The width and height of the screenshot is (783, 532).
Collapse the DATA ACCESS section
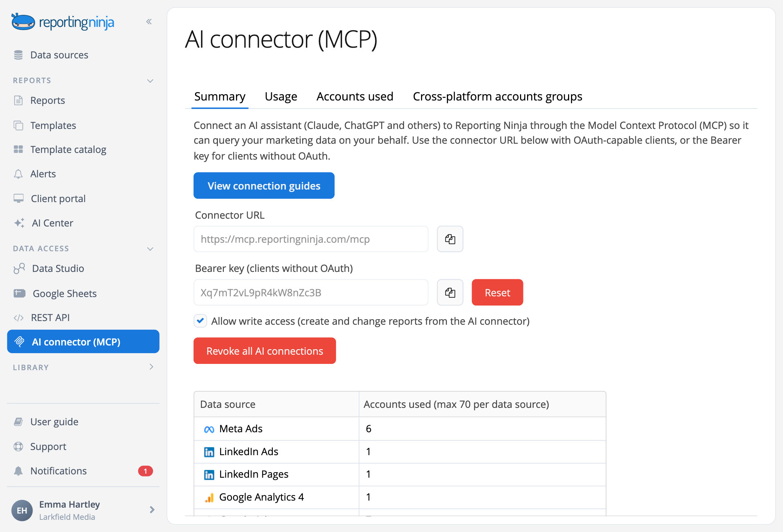pyautogui.click(x=150, y=249)
